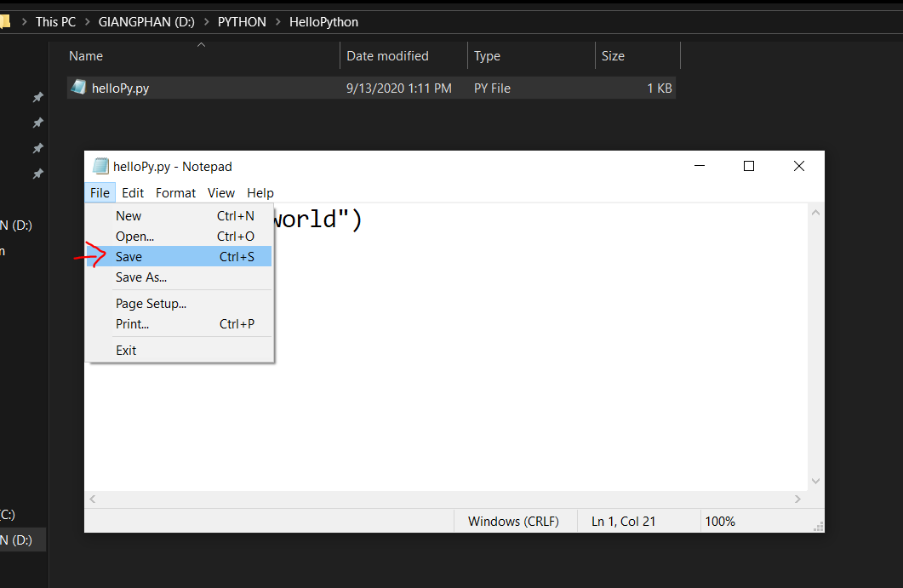Click the folder icon in the breadcrumb bar
The image size is (903, 588).
7,21
